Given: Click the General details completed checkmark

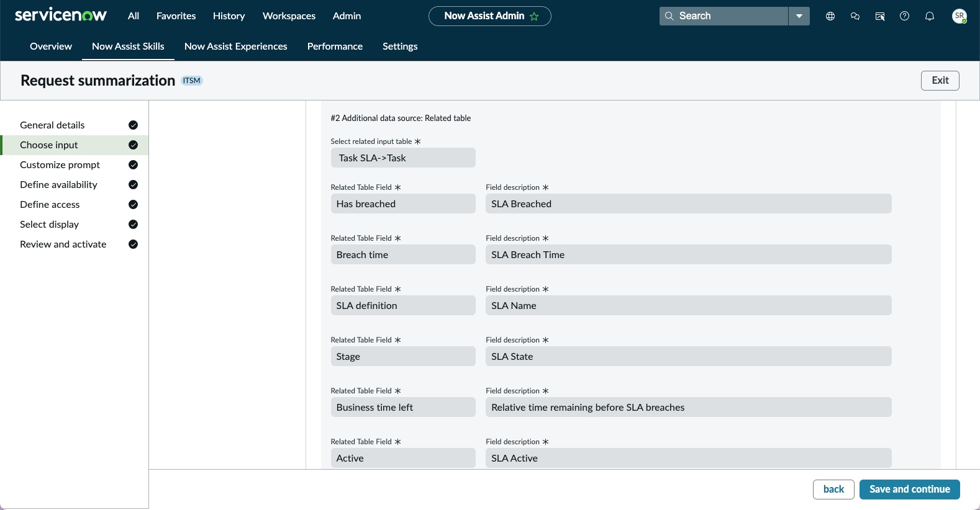Looking at the screenshot, I should coord(133,125).
